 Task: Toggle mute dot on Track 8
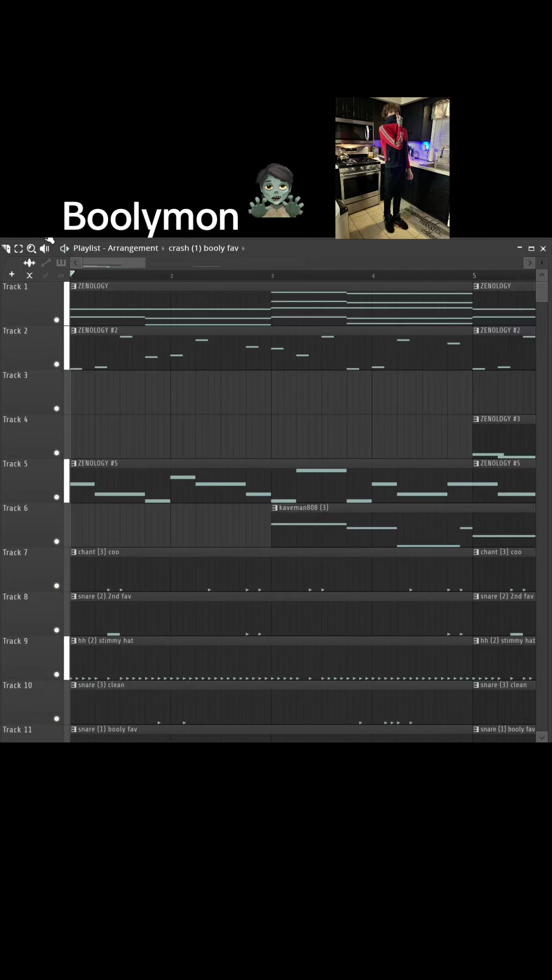click(57, 630)
